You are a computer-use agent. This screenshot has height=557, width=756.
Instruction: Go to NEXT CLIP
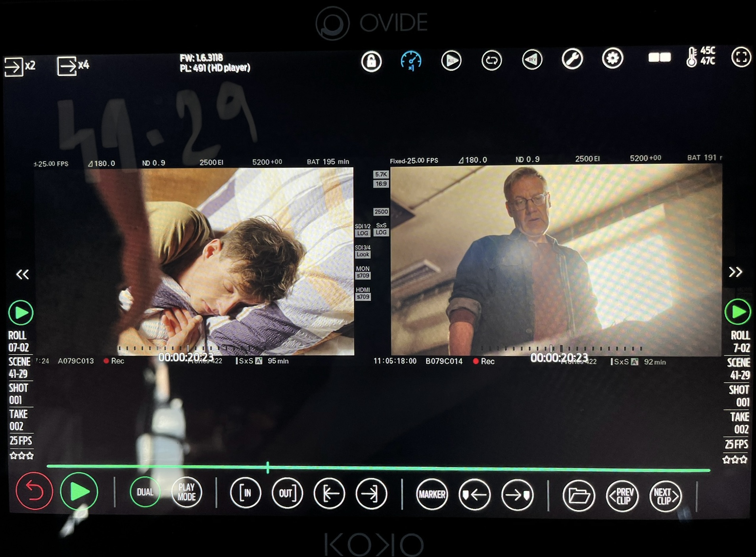(x=665, y=496)
